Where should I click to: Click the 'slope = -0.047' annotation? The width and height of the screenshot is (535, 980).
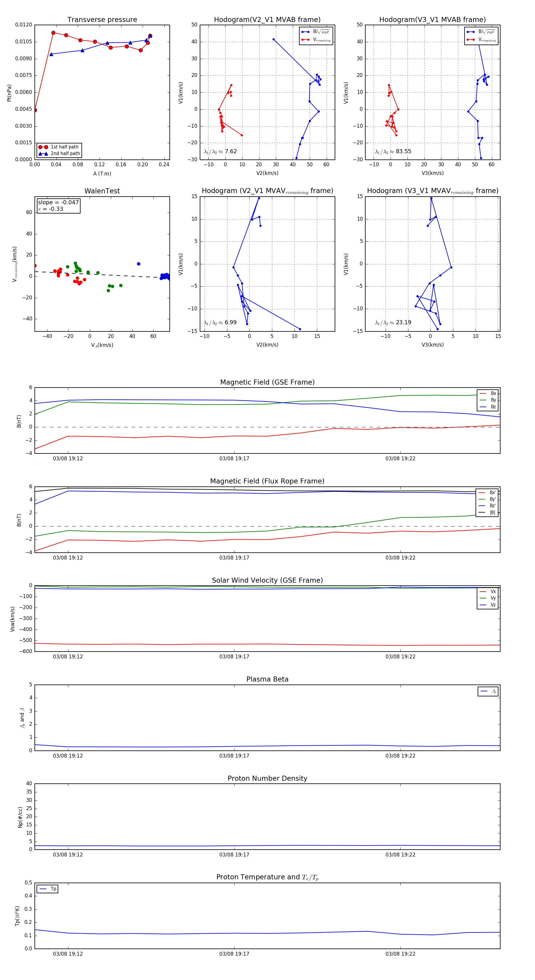[58, 203]
